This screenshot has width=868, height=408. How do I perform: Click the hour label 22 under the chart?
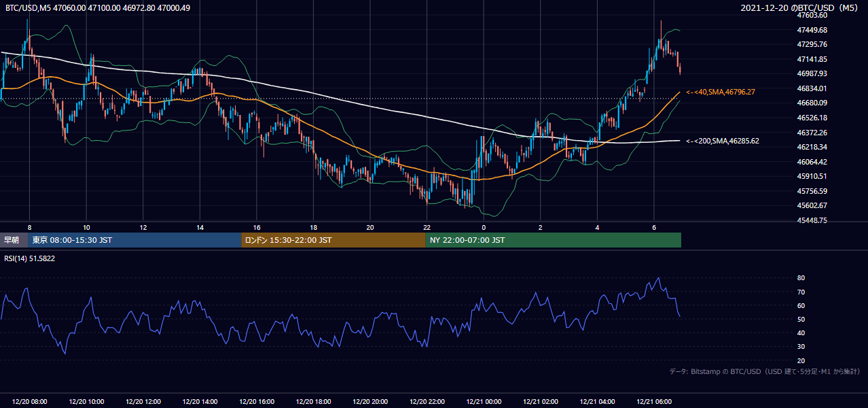pyautogui.click(x=427, y=227)
